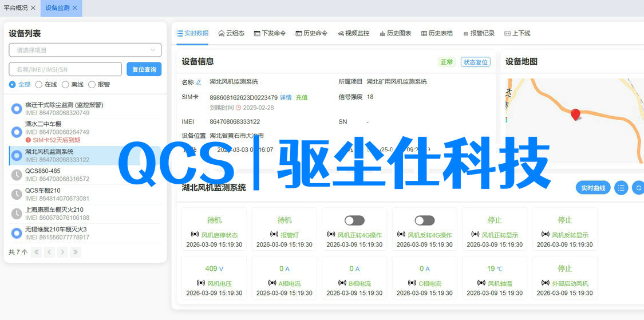Select device 上海康灏车棚灭火210
The width and height of the screenshot is (644, 320).
tap(85, 214)
